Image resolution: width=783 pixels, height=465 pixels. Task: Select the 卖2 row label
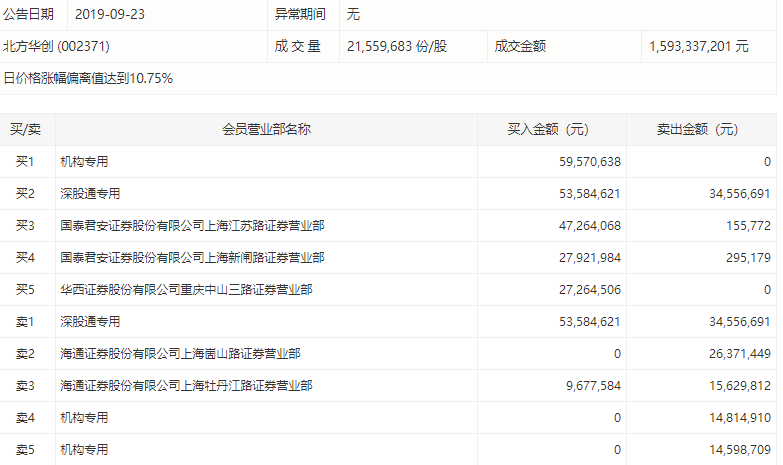(x=25, y=354)
